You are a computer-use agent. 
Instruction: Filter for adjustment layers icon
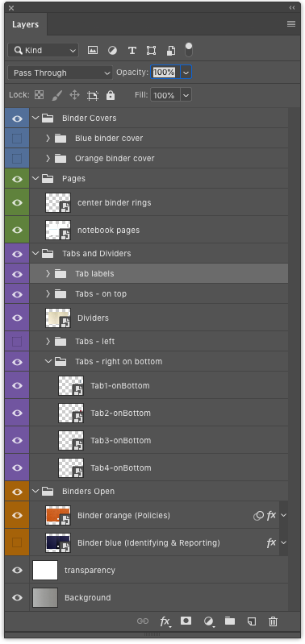tap(112, 51)
